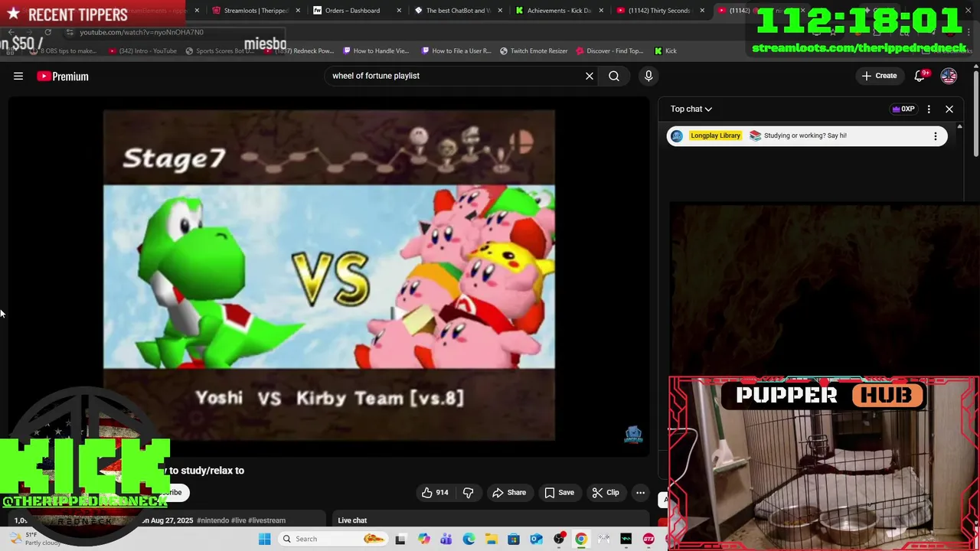Dislike the video

(469, 493)
